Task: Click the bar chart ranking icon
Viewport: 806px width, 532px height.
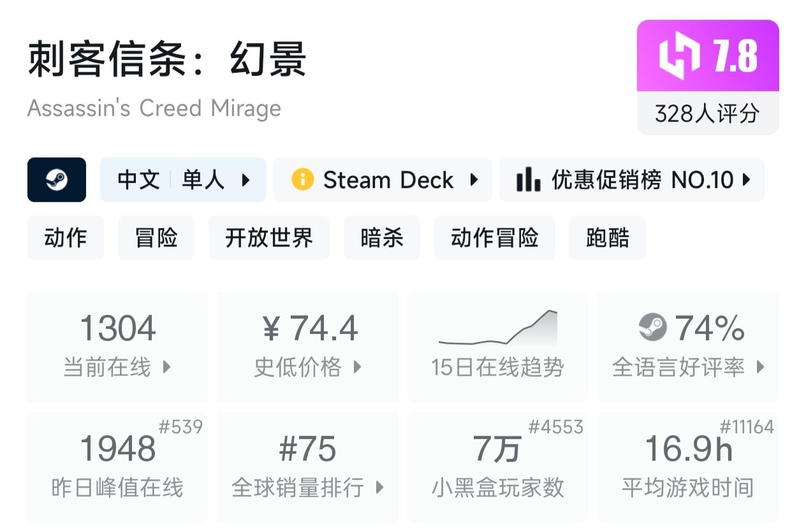Action: pos(528,180)
